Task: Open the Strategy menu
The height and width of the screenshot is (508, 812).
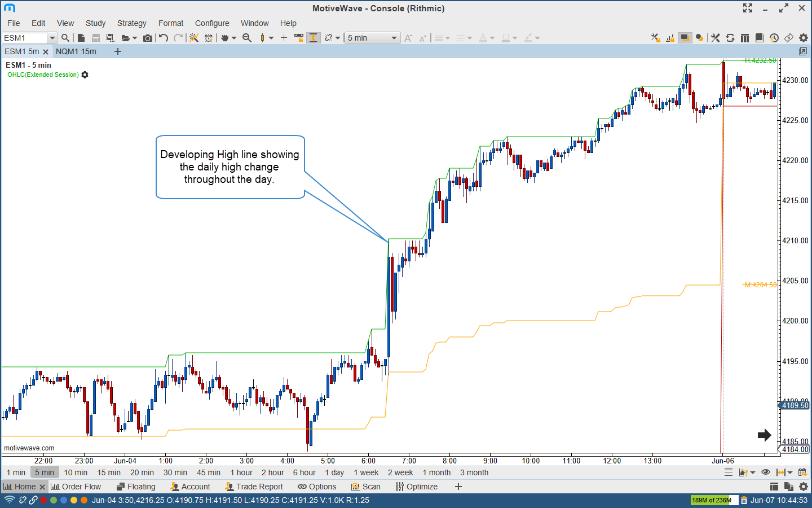Action: click(x=131, y=23)
